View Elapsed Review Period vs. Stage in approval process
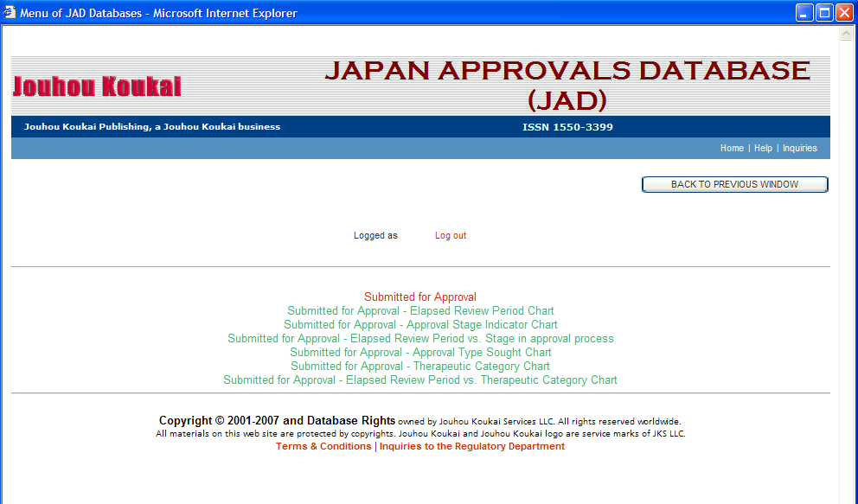The height and width of the screenshot is (504, 858). pos(420,338)
